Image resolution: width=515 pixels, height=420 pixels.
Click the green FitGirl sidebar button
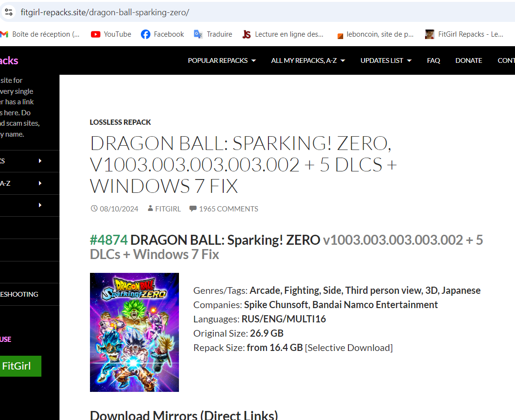coord(20,366)
